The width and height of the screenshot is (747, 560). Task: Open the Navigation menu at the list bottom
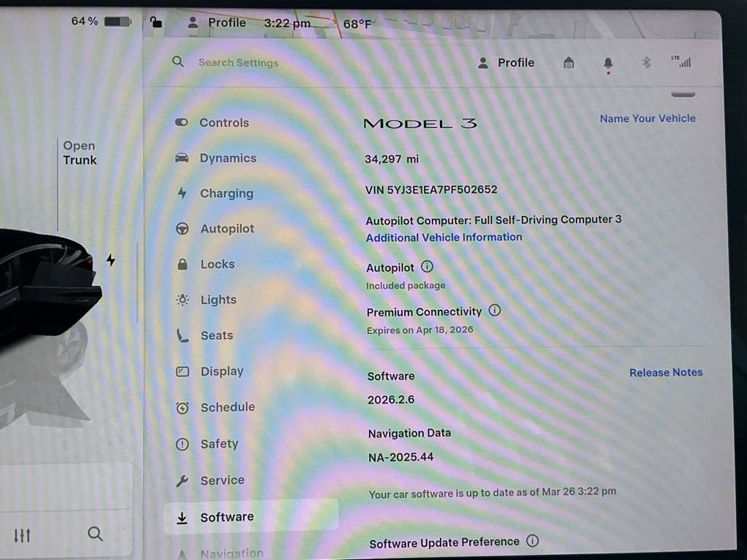pyautogui.click(x=220, y=553)
